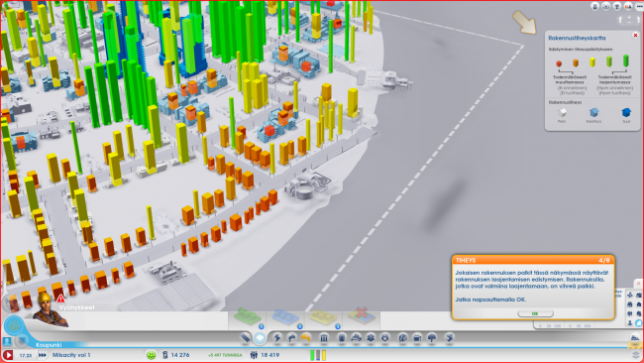Open the mass transit bus menu
Viewport: 644px width, 363px height.
pos(417,338)
